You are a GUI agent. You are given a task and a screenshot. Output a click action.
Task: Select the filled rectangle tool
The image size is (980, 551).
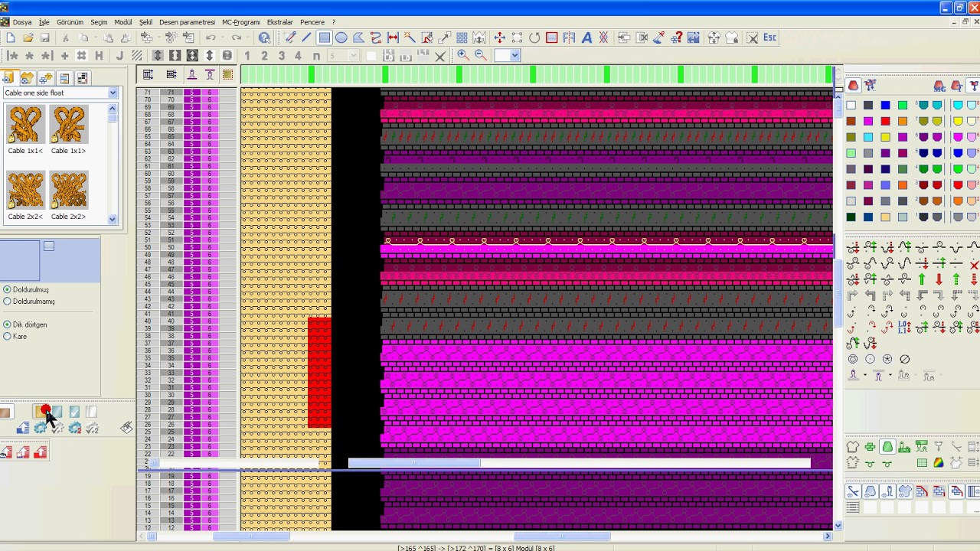coord(325,37)
